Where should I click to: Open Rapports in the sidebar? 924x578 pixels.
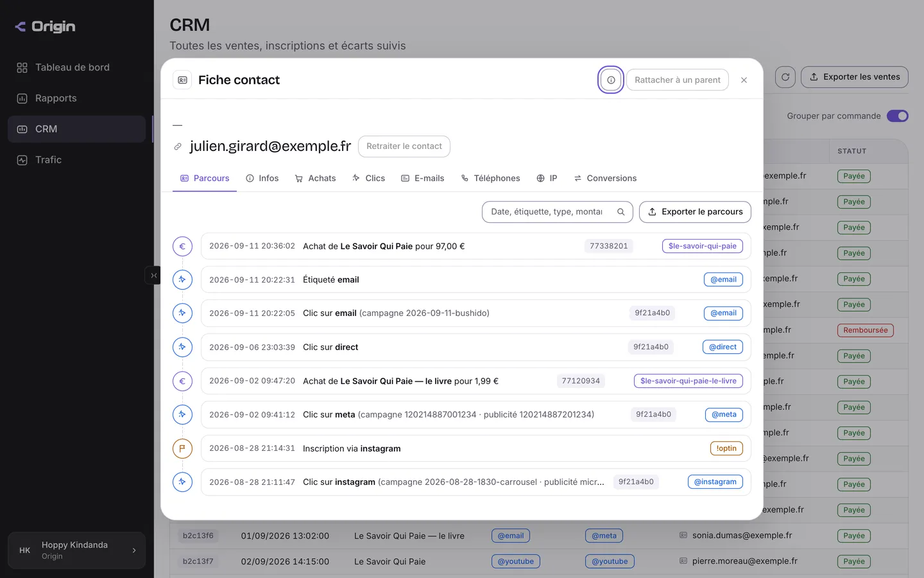click(x=77, y=98)
